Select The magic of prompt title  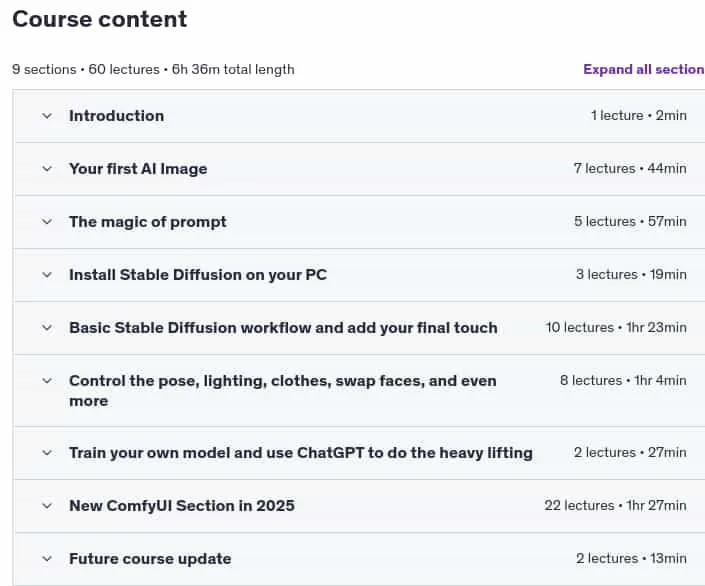coord(147,222)
